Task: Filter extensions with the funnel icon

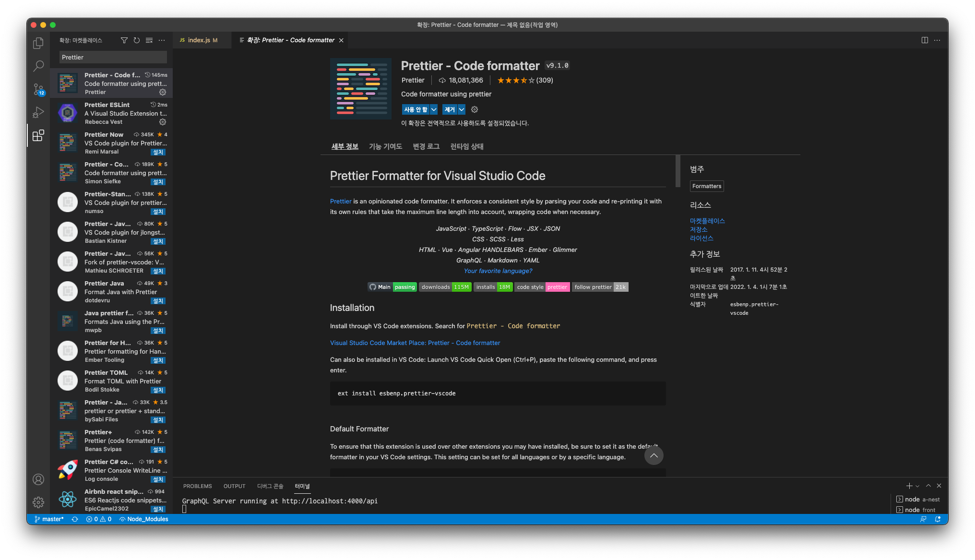Action: (x=124, y=40)
